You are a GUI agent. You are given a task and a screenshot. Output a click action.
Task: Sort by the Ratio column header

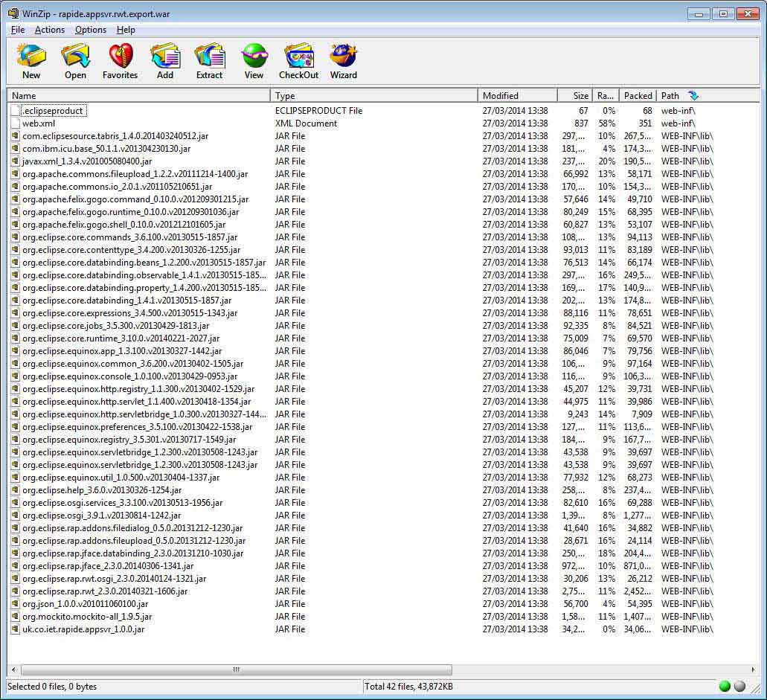tap(606, 96)
